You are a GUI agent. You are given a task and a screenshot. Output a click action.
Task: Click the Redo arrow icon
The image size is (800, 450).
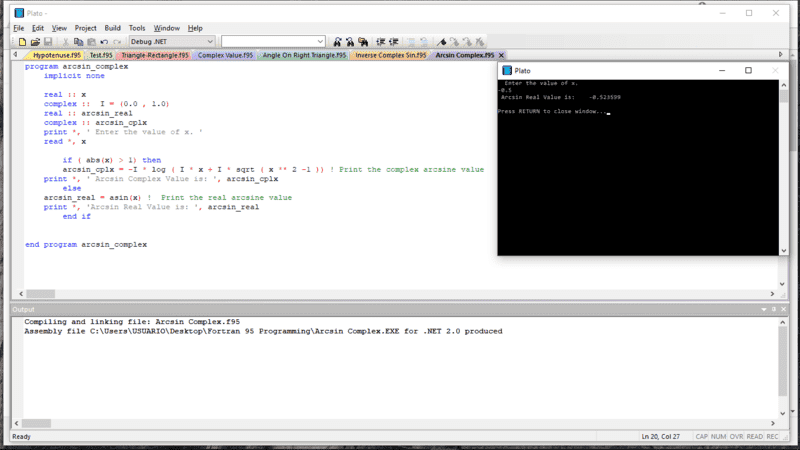point(118,42)
